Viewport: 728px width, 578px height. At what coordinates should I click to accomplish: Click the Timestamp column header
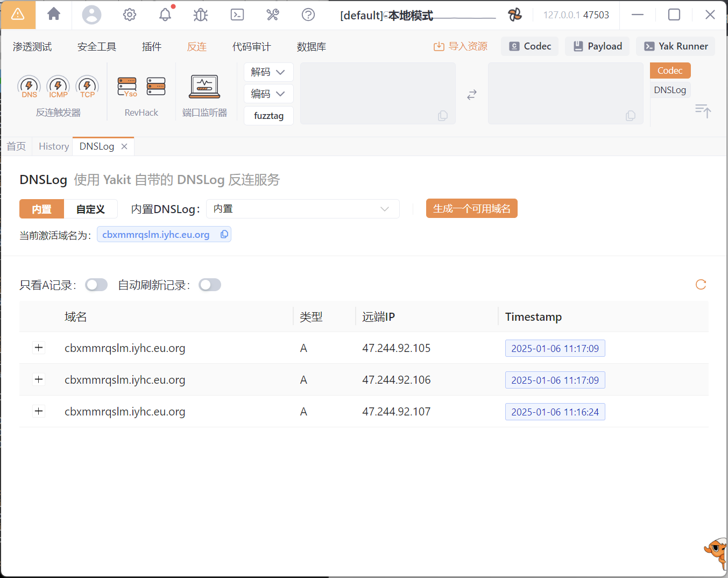pos(533,317)
